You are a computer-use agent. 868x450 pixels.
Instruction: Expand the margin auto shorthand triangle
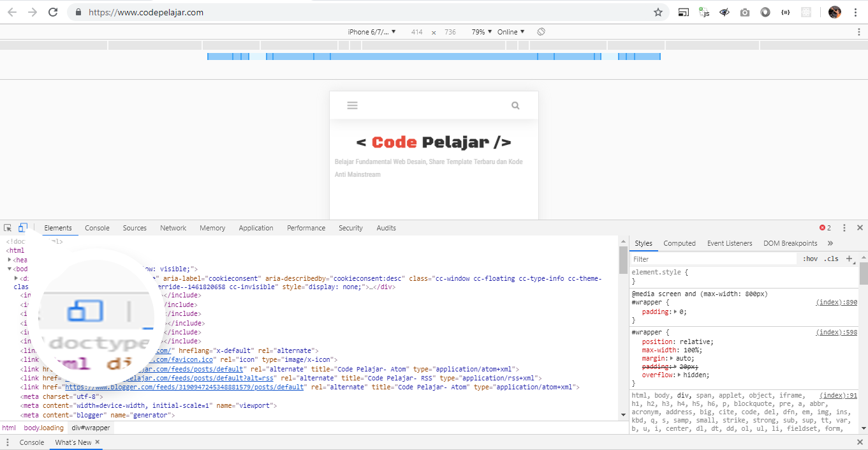coord(673,359)
